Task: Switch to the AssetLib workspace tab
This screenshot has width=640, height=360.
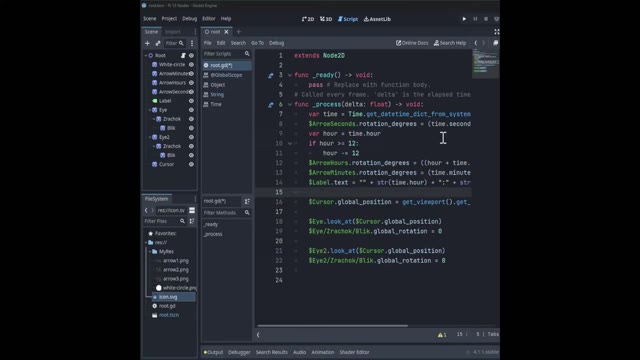Action: point(377,19)
